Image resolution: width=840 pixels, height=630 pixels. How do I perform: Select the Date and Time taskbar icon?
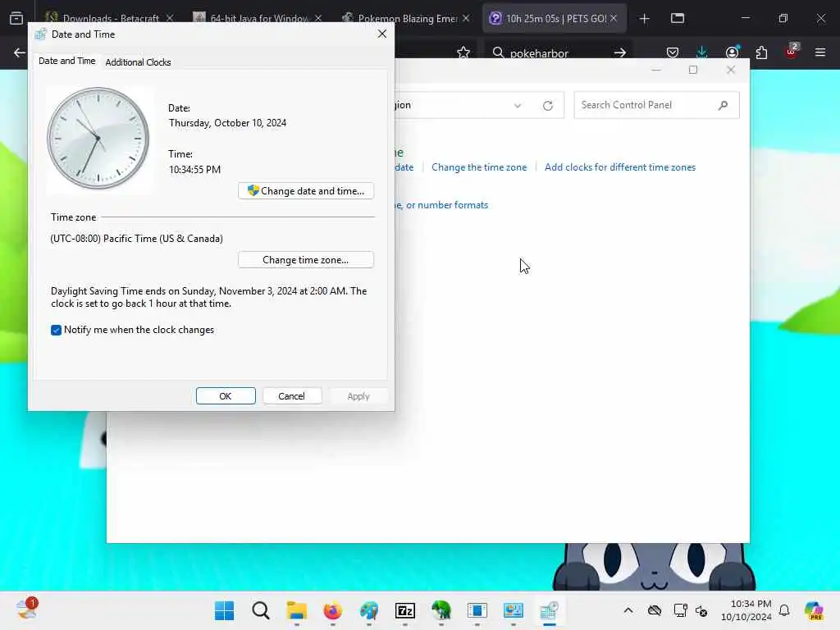[549, 610]
